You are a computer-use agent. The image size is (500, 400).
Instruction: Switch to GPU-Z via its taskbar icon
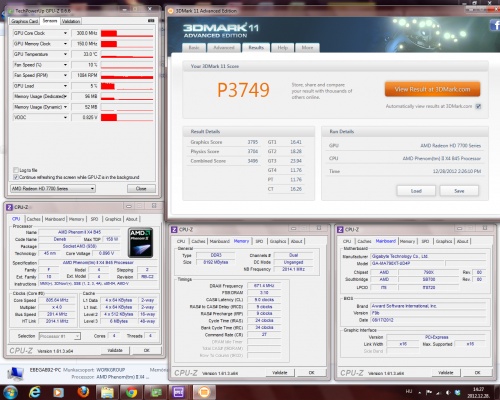(156, 392)
